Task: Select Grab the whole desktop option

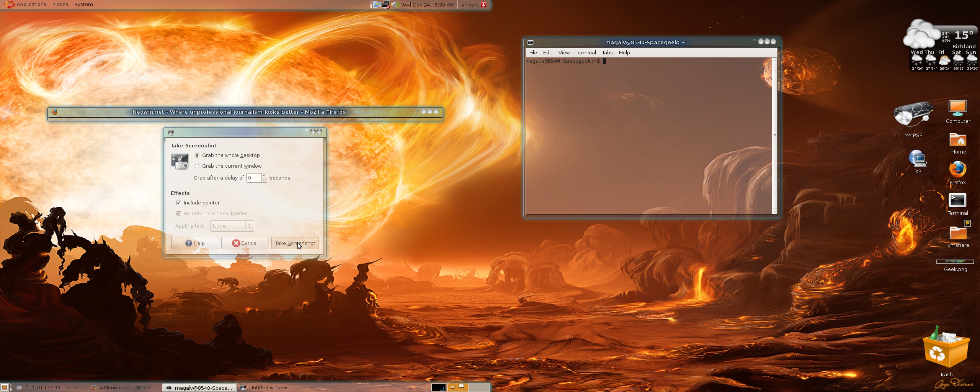Action: pos(197,155)
